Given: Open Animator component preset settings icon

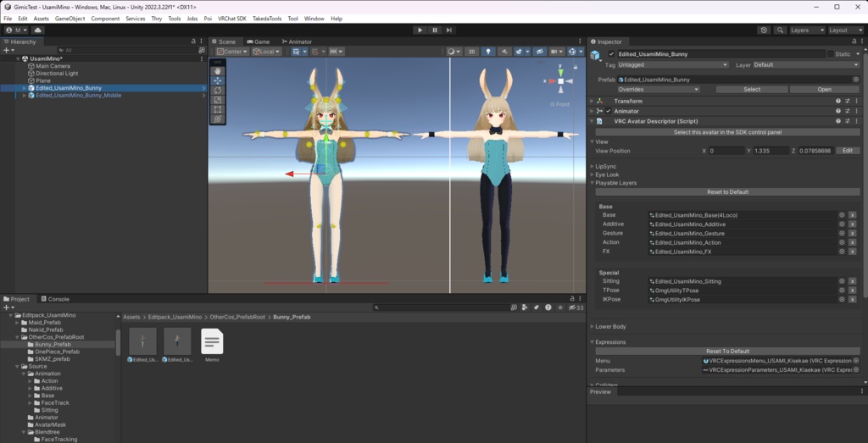Looking at the screenshot, I should 848,111.
